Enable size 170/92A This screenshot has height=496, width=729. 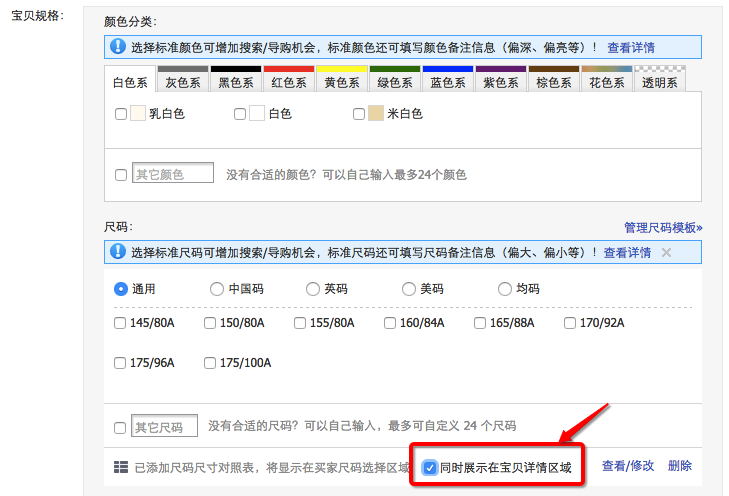570,323
